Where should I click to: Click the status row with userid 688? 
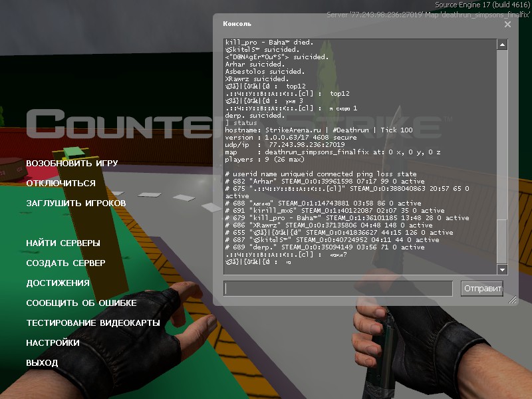[x=323, y=203]
